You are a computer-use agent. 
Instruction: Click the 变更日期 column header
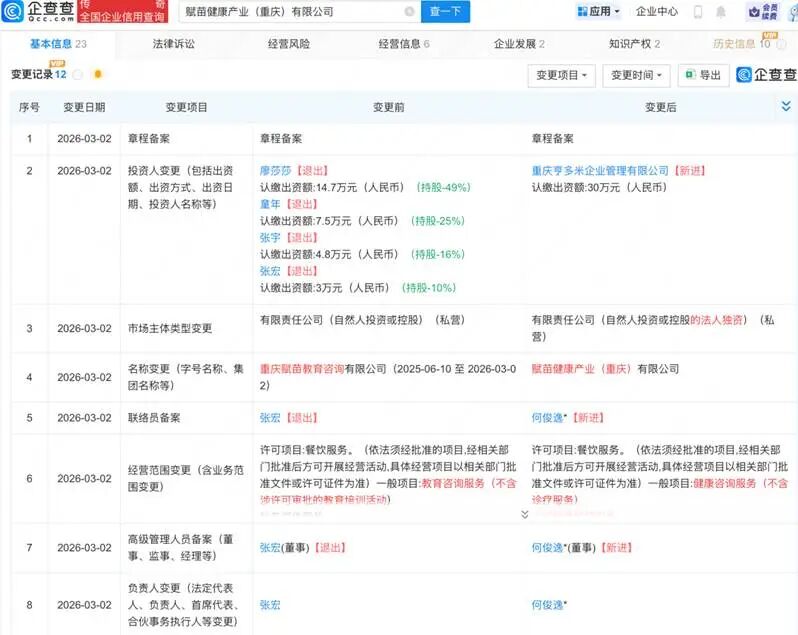pos(84,107)
